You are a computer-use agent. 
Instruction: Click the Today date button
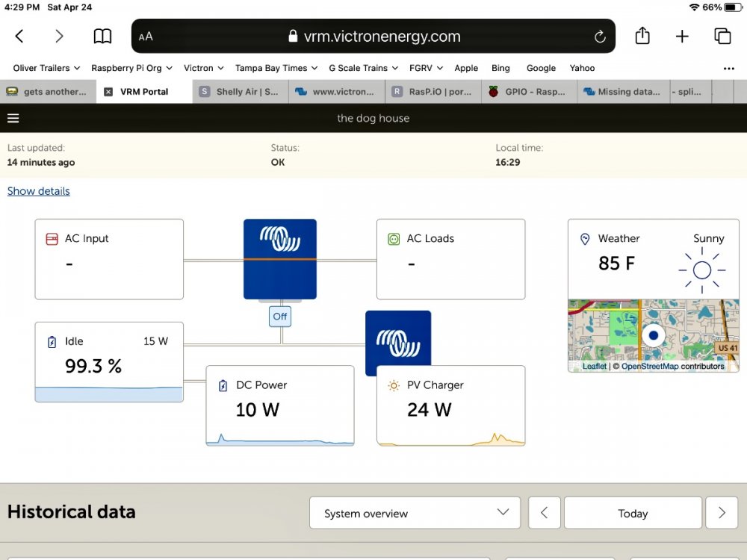click(633, 513)
